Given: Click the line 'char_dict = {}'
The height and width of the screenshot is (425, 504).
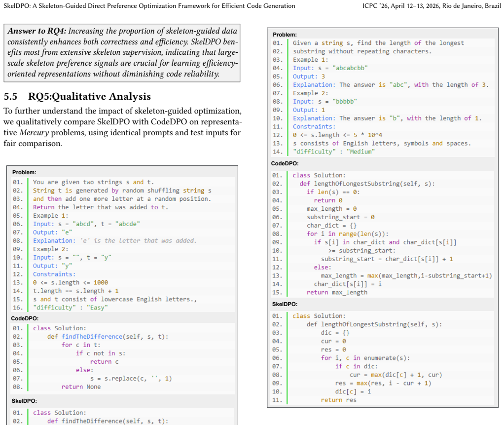Looking at the screenshot, I should pos(332,225).
